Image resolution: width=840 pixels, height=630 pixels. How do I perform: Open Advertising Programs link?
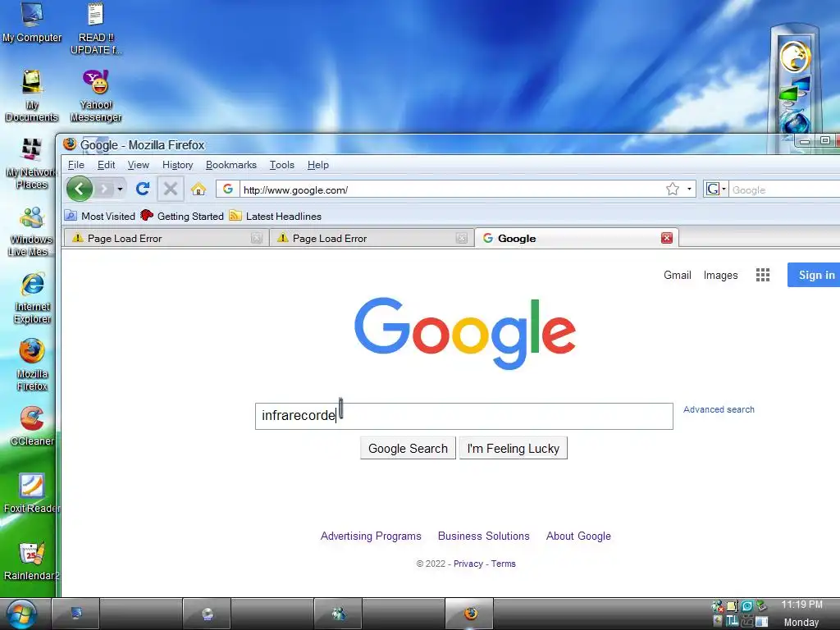pos(371,536)
